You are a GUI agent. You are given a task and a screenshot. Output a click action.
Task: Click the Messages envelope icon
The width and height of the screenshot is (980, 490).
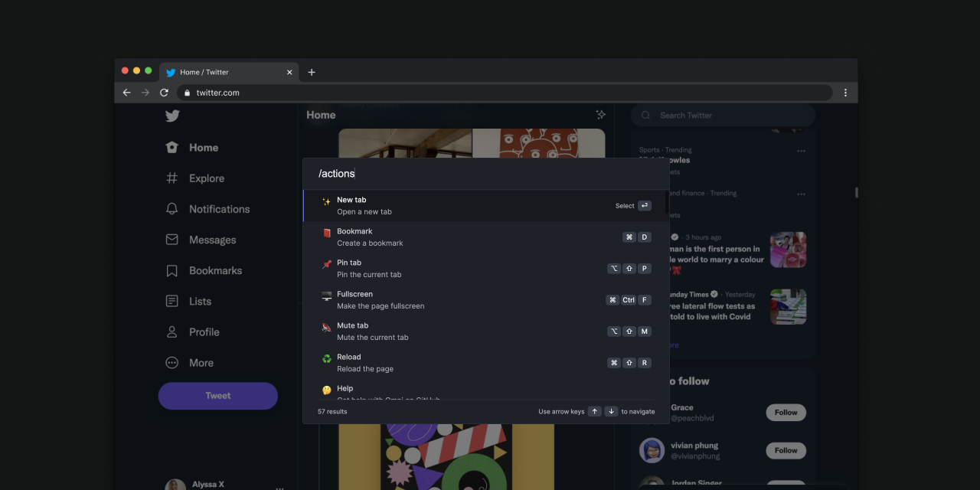(x=172, y=240)
